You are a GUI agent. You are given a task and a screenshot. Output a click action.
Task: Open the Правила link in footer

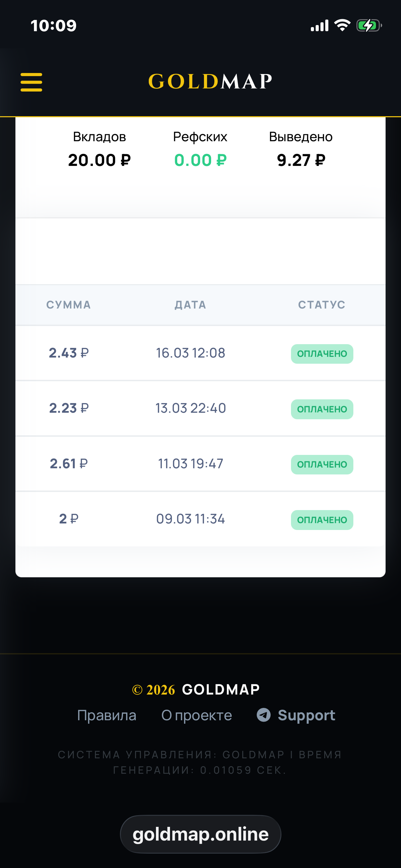[x=107, y=715]
